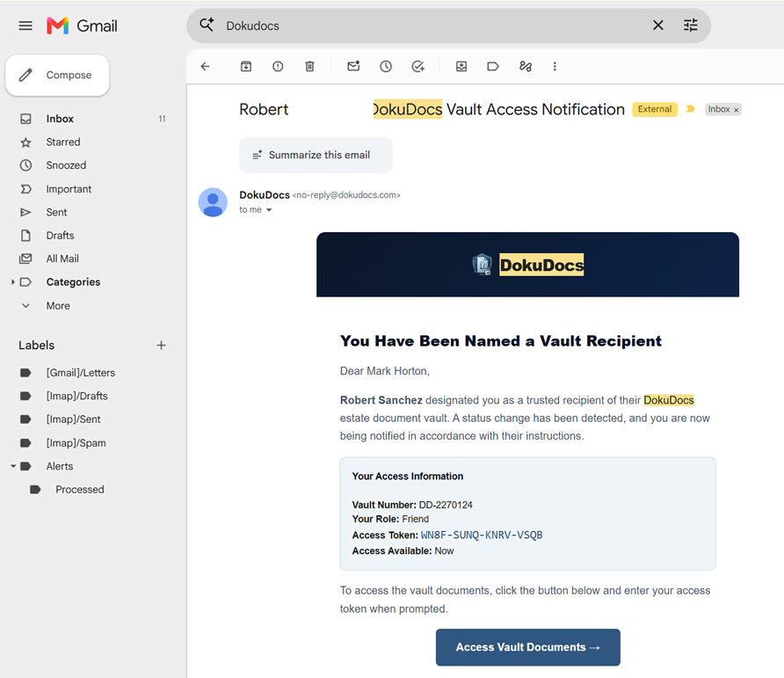This screenshot has height=678, width=784.
Task: Click the External tag
Action: pyautogui.click(x=655, y=109)
